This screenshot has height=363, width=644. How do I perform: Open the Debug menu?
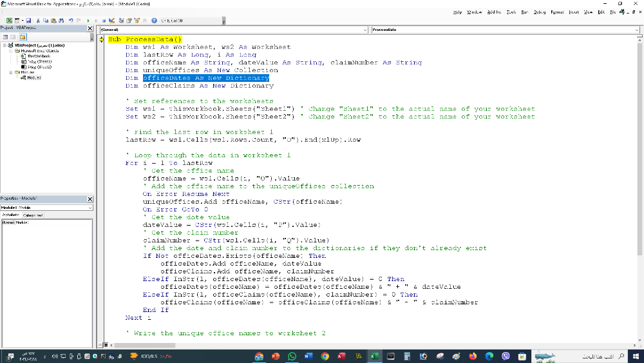point(540,12)
